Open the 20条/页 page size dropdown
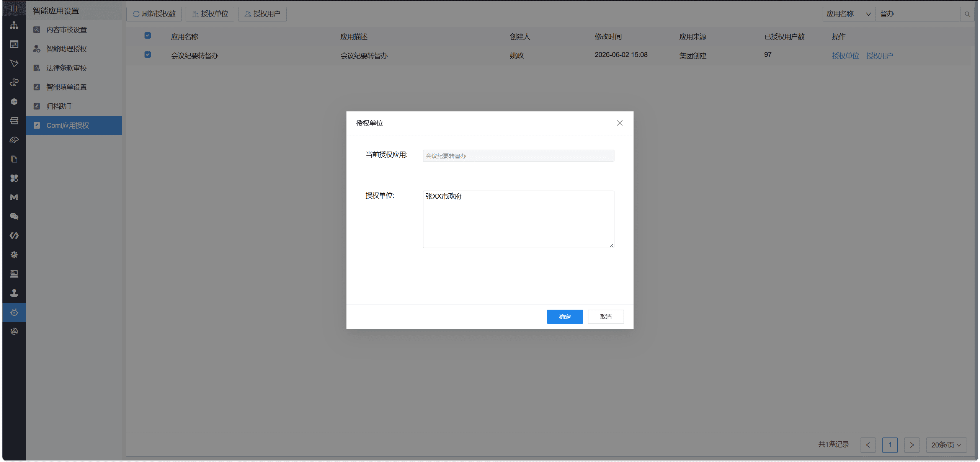This screenshot has height=462, width=980. pos(946,445)
